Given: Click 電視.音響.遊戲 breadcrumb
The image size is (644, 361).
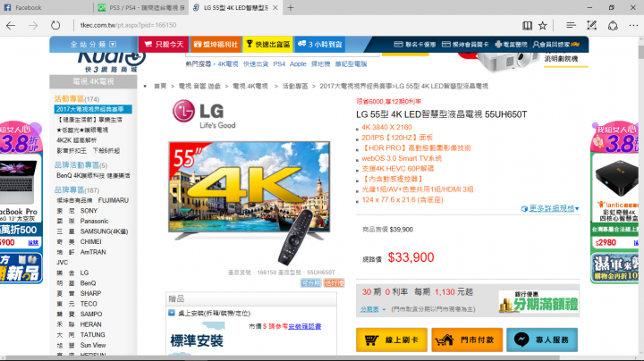Looking at the screenshot, I should click(x=199, y=86).
